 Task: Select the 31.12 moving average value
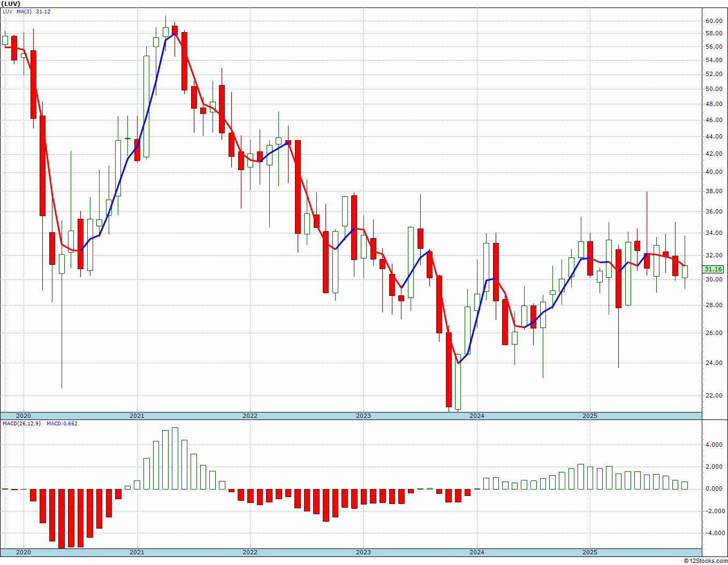tap(43, 11)
